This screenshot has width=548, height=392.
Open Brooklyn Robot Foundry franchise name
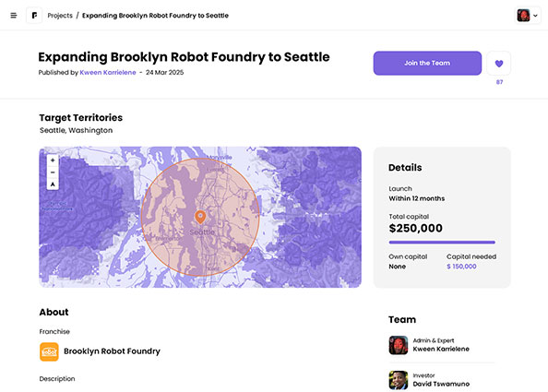click(112, 351)
